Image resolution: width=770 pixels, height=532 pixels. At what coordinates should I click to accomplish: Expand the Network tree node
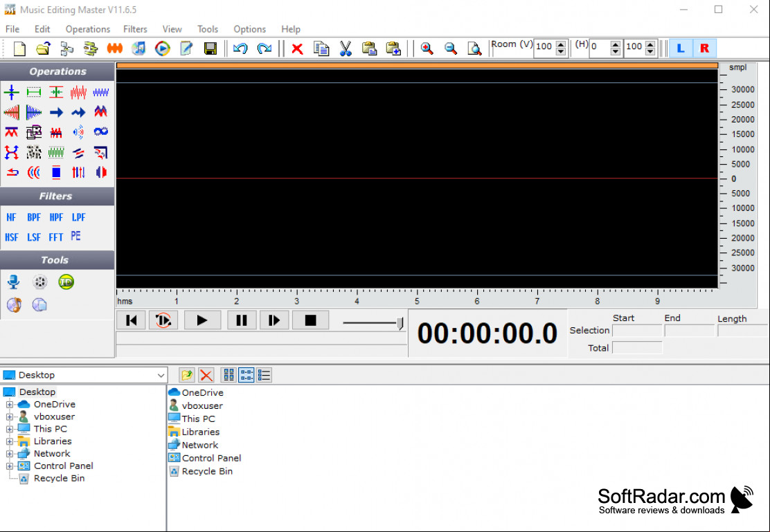coord(9,453)
